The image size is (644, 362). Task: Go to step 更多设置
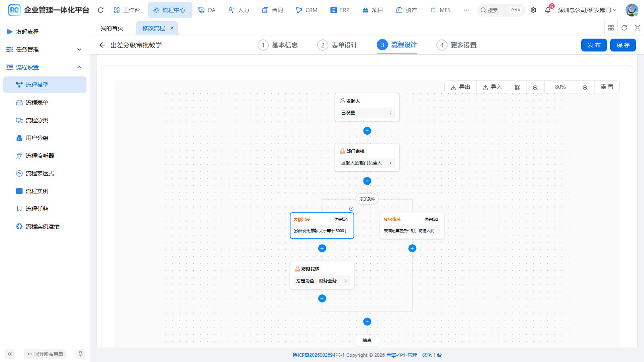[x=457, y=45]
